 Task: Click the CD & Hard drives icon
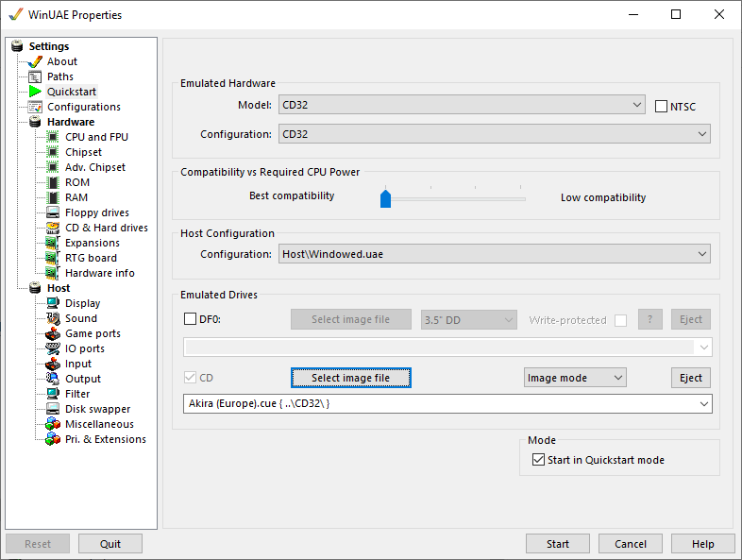53,228
